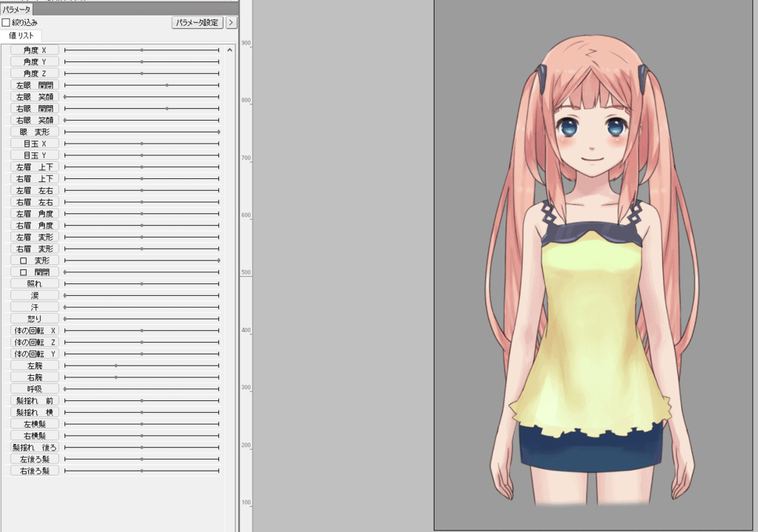This screenshot has width=758, height=532.
Task: Click the 体の回転 X slider handle
Action: coord(141,331)
